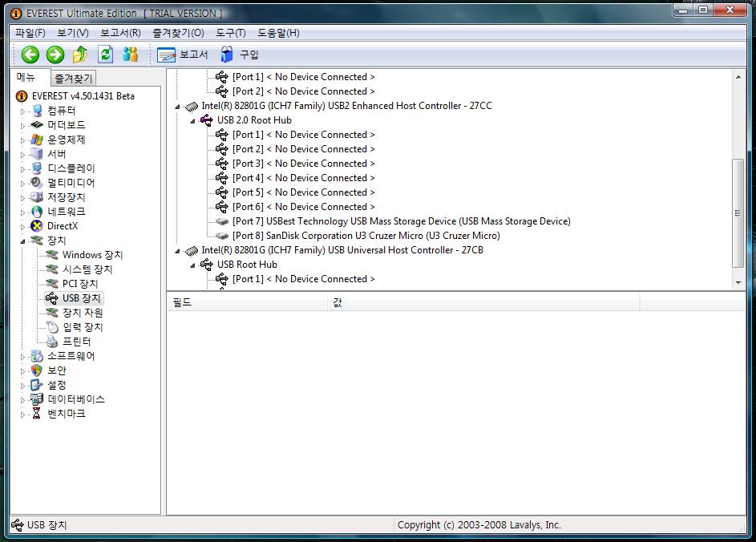Select Port 7 USBest Technology Mass Storage Device
Screen dimensions: 756x542
[401, 220]
